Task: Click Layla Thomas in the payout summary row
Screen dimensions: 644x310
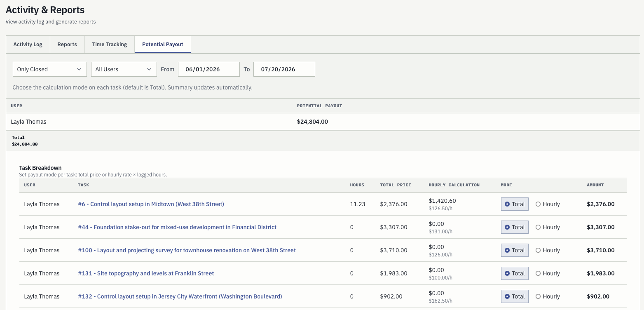Action: point(28,122)
